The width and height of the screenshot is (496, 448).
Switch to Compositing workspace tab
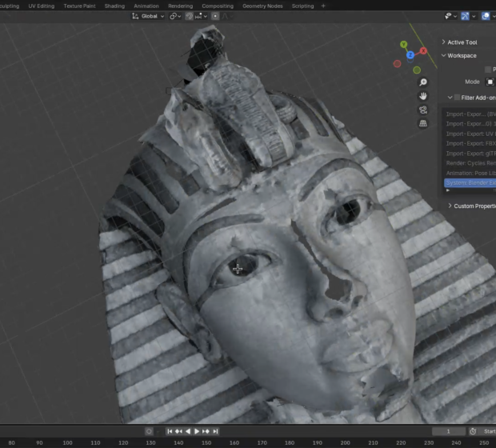(x=218, y=6)
